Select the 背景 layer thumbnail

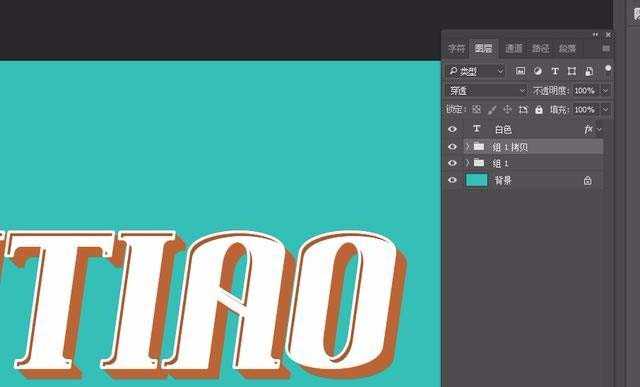477,180
